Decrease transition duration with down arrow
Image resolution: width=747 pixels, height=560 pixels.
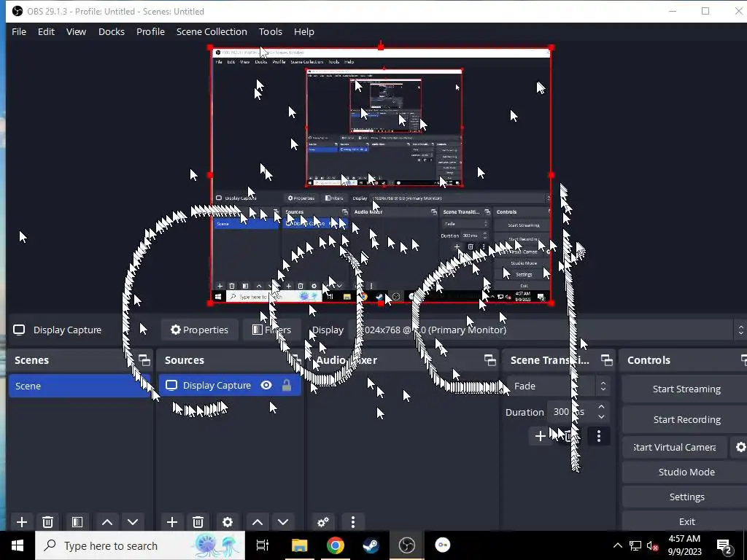pyautogui.click(x=601, y=417)
